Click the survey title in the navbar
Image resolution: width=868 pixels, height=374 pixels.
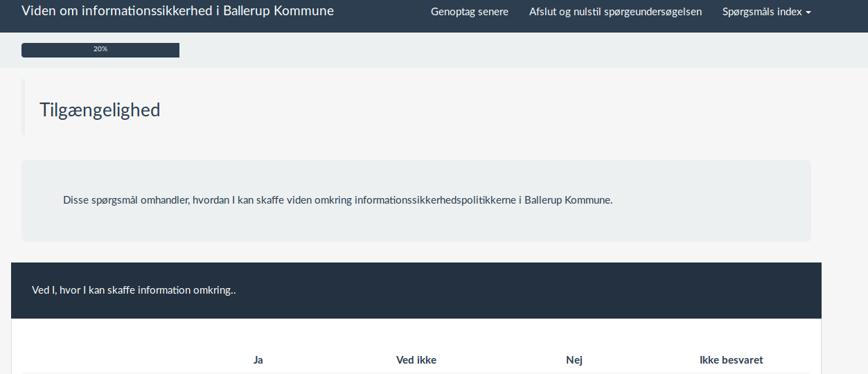[x=177, y=11]
